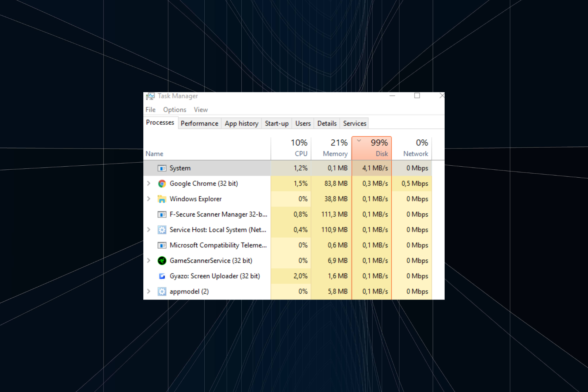Open the File menu
This screenshot has width=588, height=392.
[150, 110]
